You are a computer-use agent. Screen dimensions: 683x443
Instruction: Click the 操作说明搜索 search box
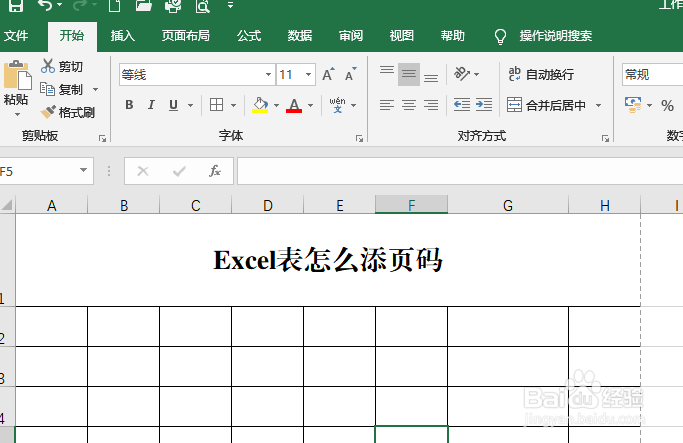pos(555,36)
